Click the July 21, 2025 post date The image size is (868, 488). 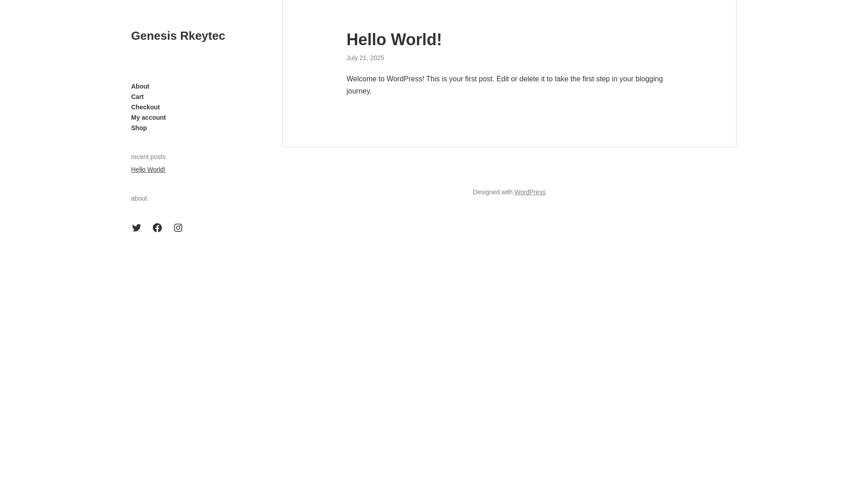click(x=365, y=58)
